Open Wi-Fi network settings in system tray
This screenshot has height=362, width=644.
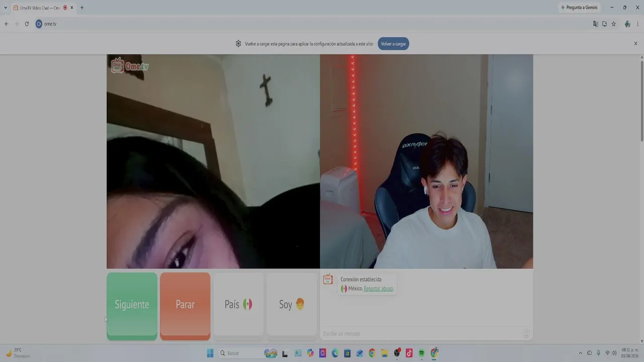coord(607,353)
